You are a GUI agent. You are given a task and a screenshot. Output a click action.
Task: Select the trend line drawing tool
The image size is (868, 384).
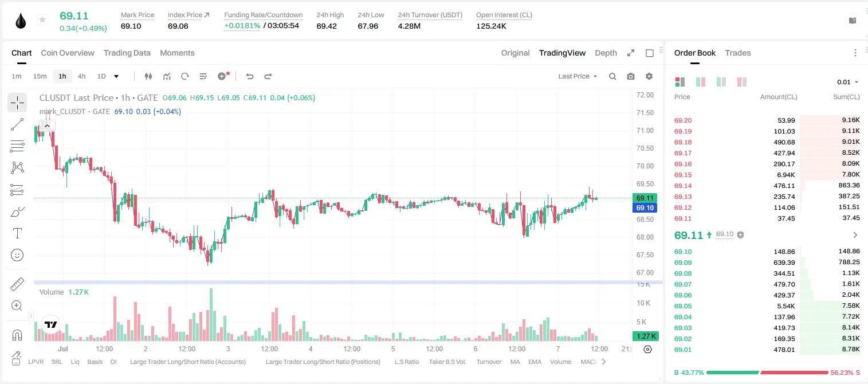17,124
